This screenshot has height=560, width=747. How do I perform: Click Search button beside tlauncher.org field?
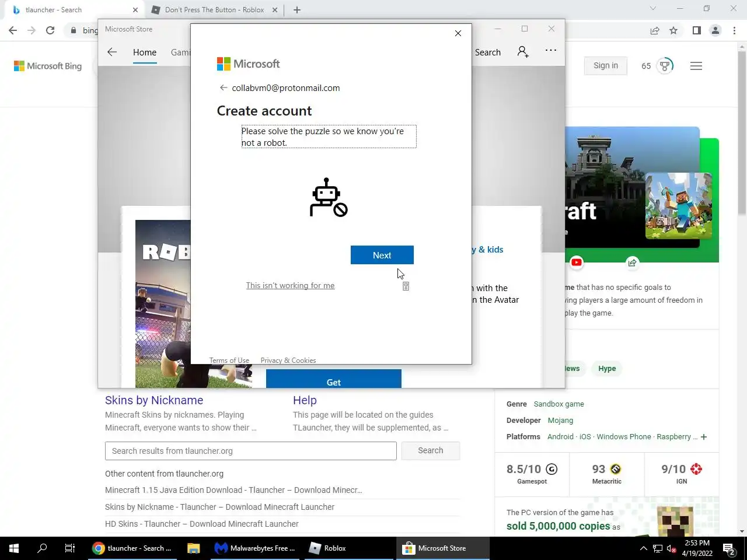[x=431, y=450]
